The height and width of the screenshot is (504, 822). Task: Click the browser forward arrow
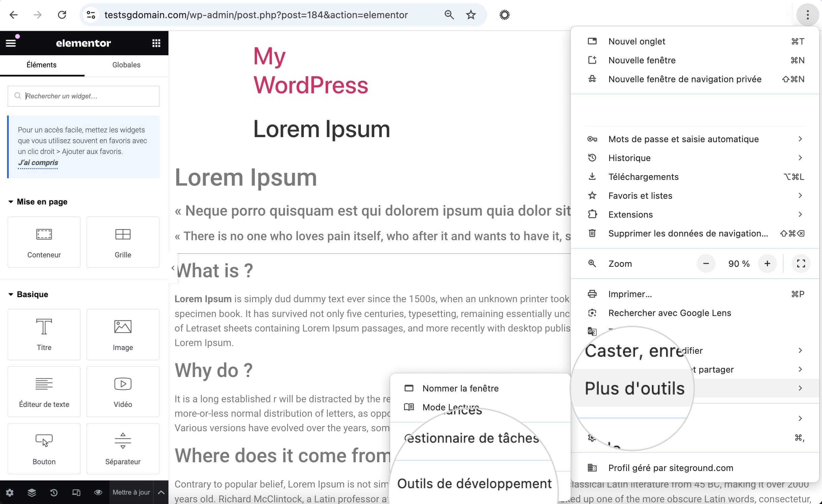pos(38,15)
